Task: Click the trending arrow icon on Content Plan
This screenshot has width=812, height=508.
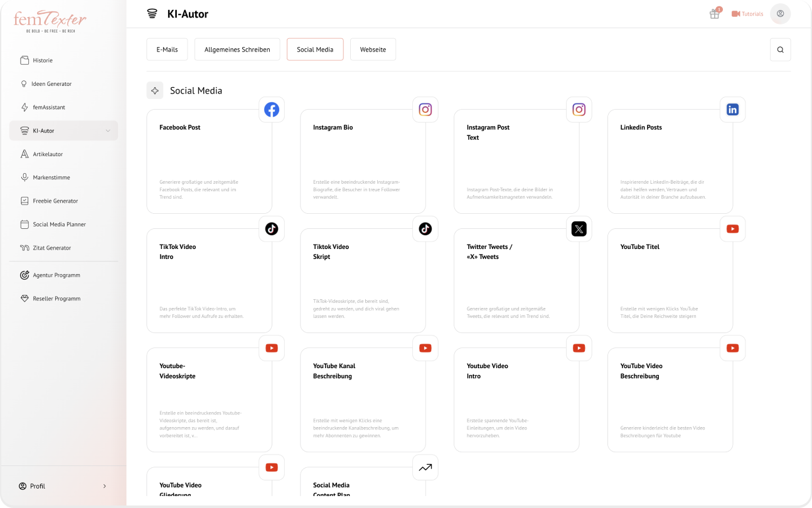Action: coord(425,467)
